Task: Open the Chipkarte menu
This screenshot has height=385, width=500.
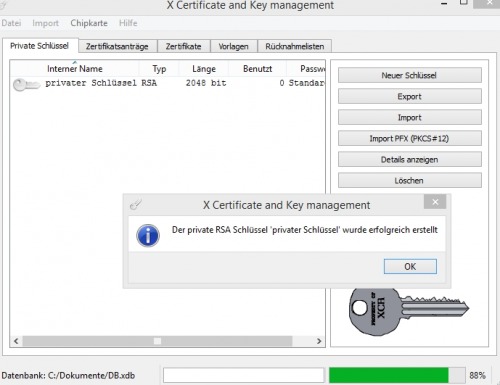Action: tap(89, 23)
